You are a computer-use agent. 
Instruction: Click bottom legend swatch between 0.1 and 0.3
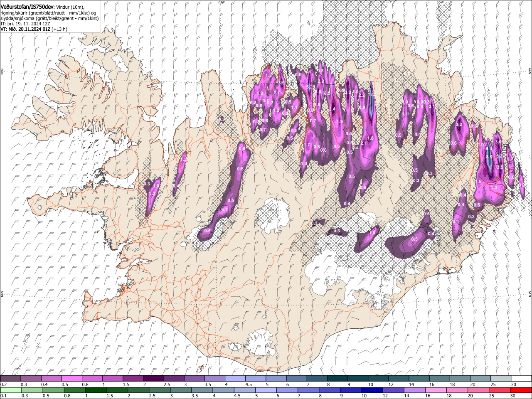point(11,390)
